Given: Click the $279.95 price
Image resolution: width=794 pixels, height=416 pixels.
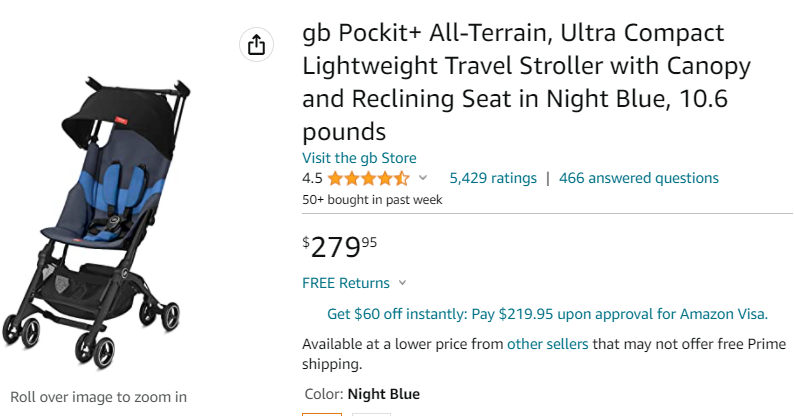Looking at the screenshot, I should click(x=340, y=245).
